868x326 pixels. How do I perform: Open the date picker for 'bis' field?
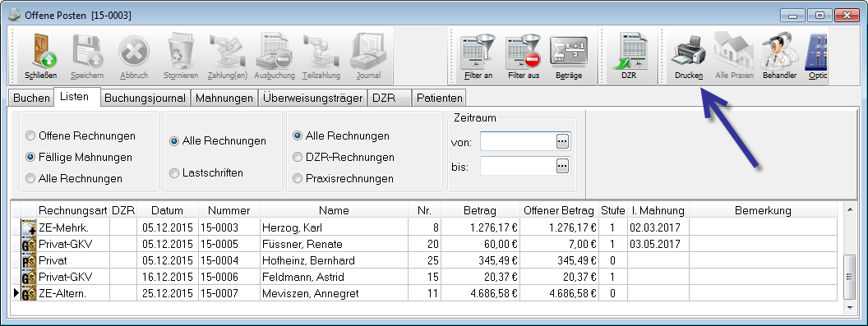[562, 166]
